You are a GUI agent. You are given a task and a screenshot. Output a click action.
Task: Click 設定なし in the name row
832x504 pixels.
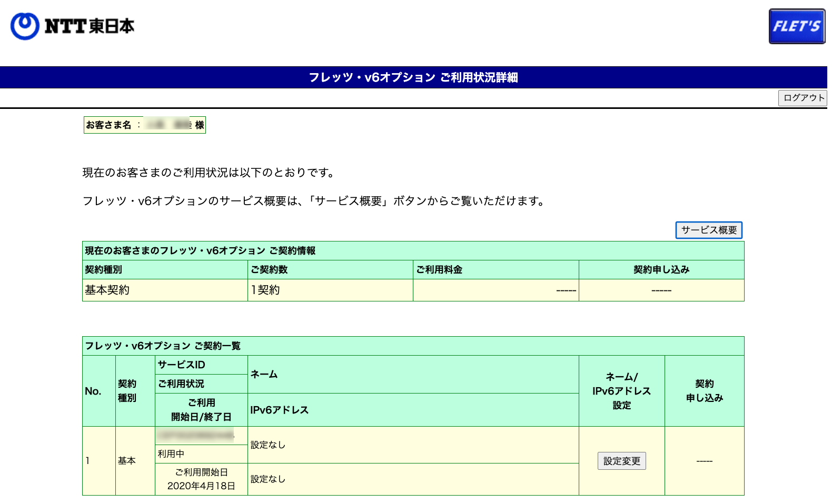(268, 445)
